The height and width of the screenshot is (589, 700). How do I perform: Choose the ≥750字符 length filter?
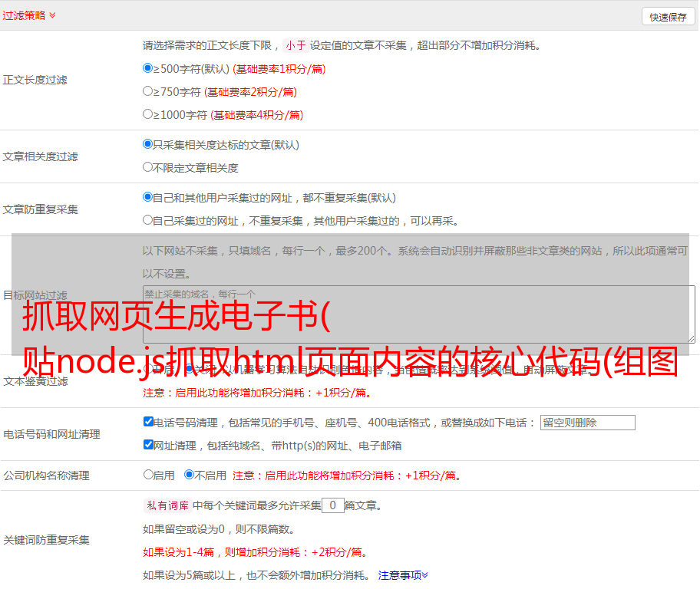point(148,91)
